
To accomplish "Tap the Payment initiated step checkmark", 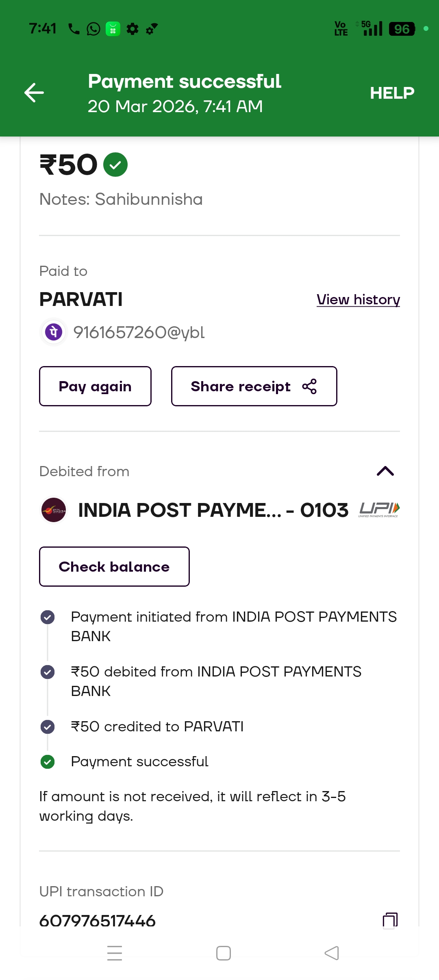I will point(48,617).
